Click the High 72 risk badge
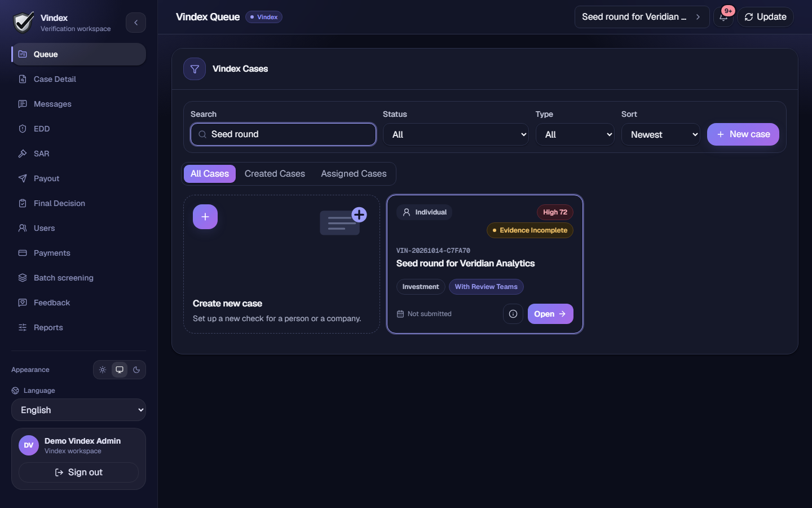812x508 pixels. 555,212
